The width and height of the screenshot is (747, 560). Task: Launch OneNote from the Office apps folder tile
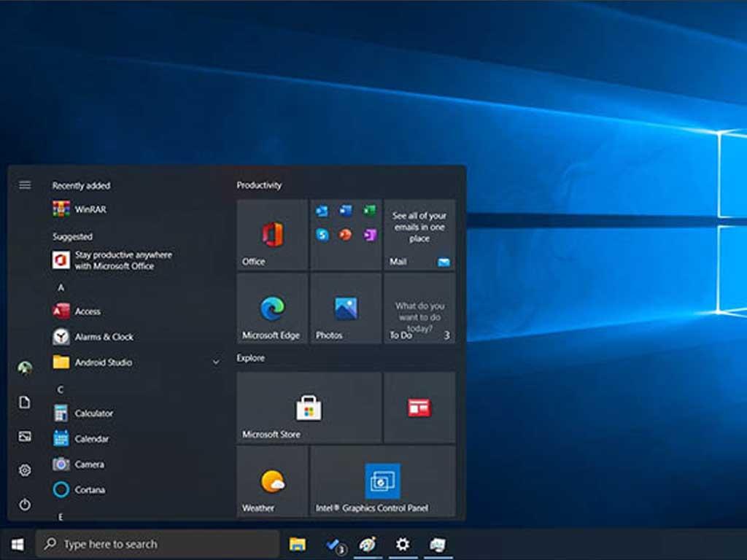(370, 235)
